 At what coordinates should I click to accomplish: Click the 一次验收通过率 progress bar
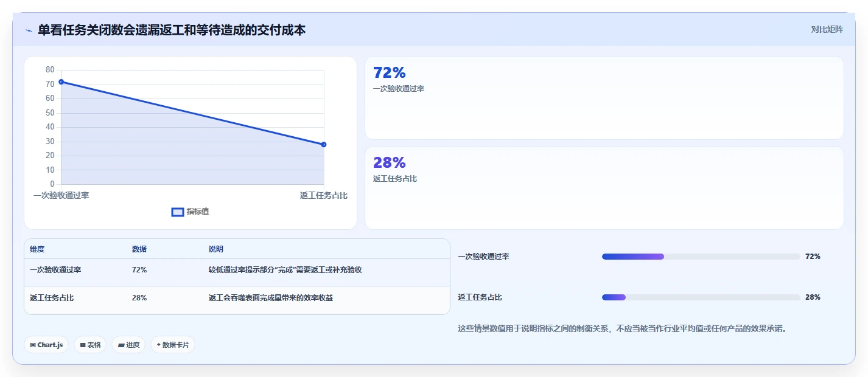[701, 257]
